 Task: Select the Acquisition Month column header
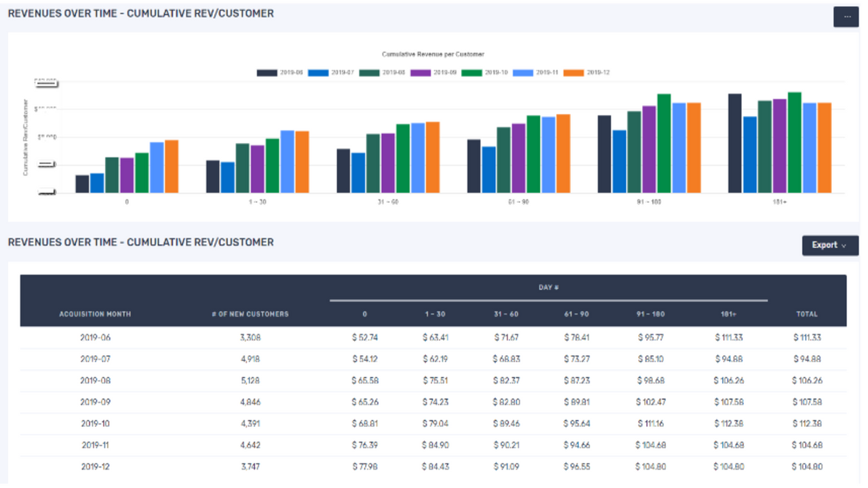point(95,314)
